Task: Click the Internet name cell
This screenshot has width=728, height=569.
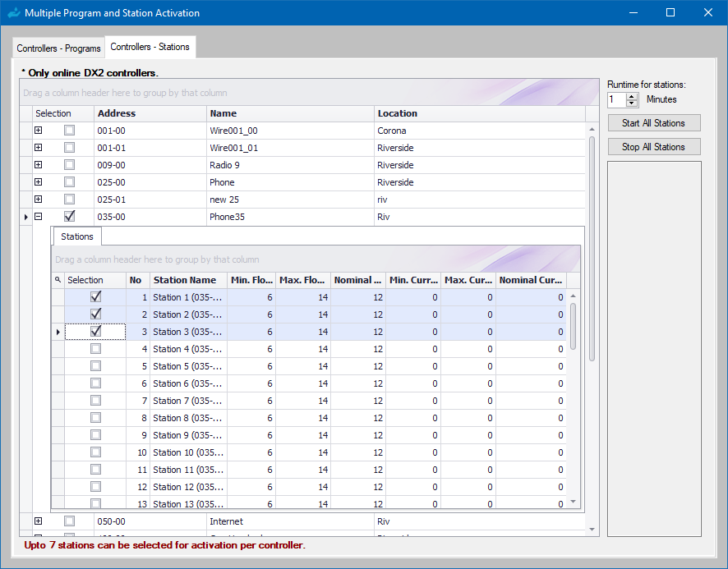Action: click(x=290, y=521)
